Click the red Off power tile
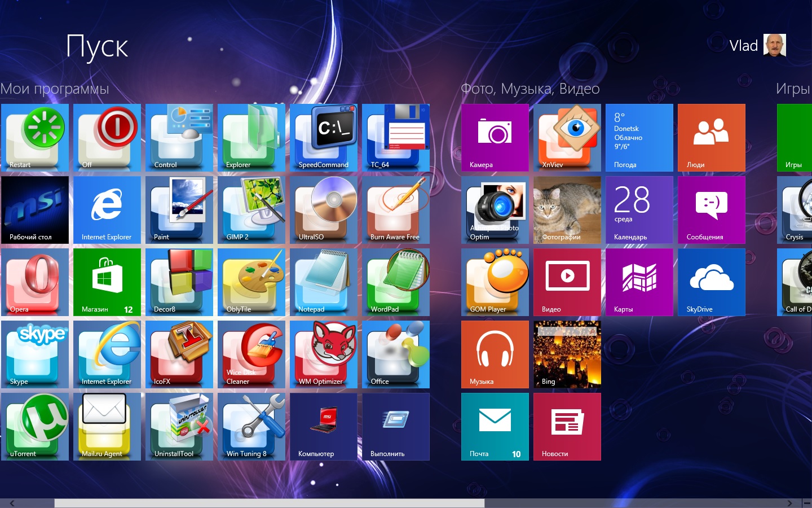 [107, 138]
